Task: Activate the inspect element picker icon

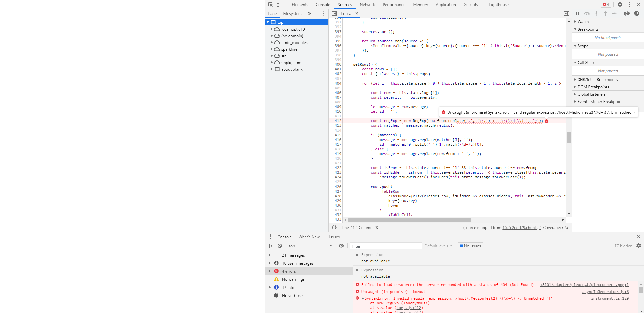Action: [271, 5]
